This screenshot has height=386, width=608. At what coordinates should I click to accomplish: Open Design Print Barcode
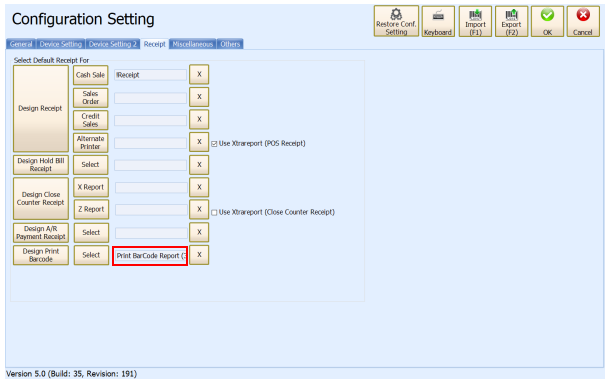point(41,255)
